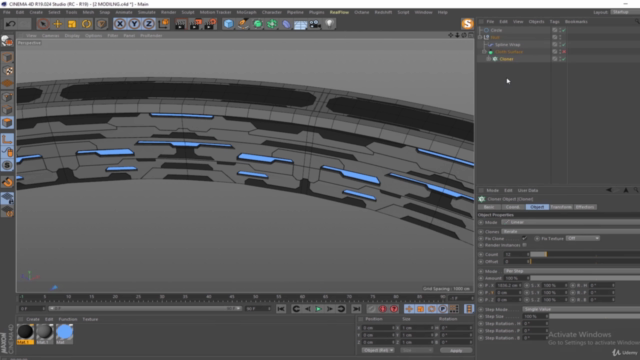Click the Undo arrow icon

11,24
